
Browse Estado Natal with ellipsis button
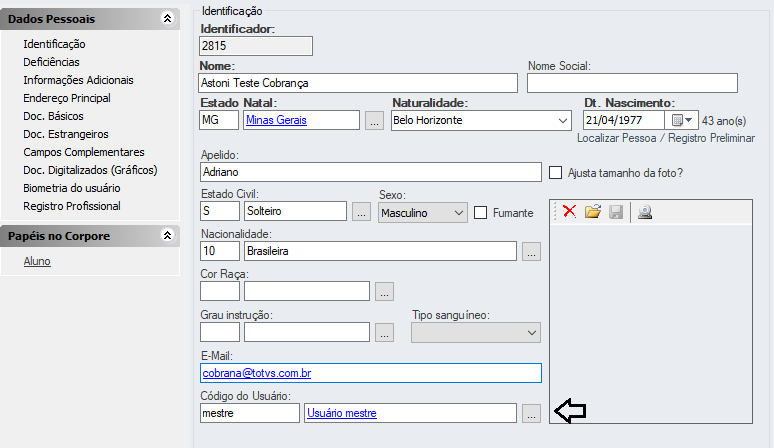click(x=374, y=120)
